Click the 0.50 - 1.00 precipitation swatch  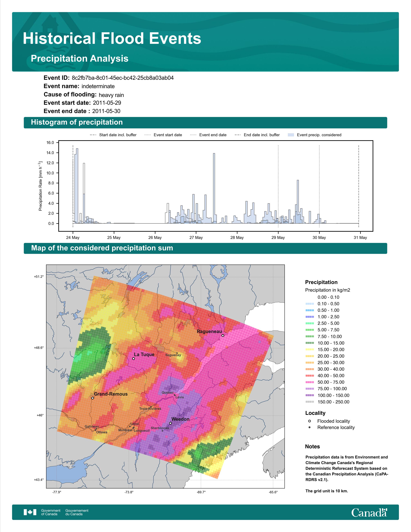309,310
